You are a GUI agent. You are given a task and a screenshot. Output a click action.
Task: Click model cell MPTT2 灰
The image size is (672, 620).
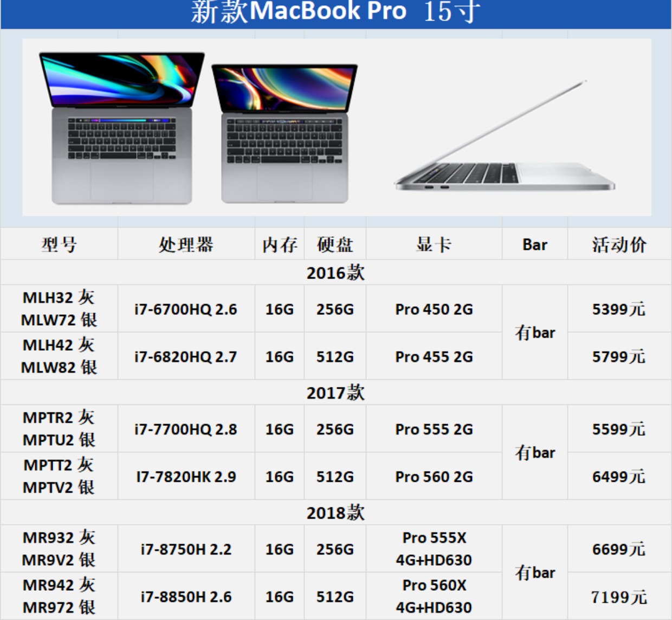click(x=59, y=465)
